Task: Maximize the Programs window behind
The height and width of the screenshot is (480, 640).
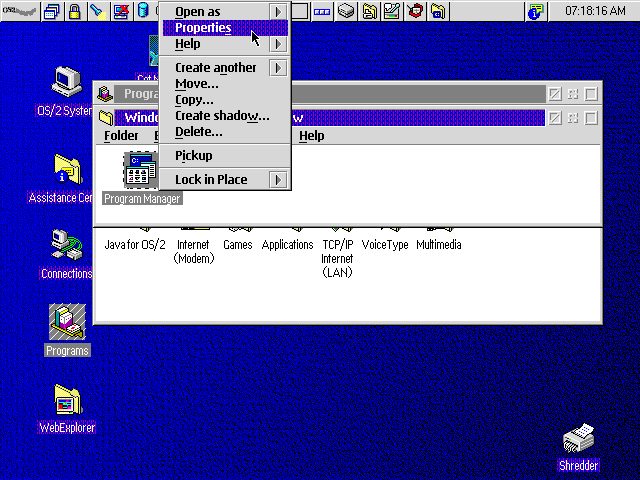Action: point(591,94)
